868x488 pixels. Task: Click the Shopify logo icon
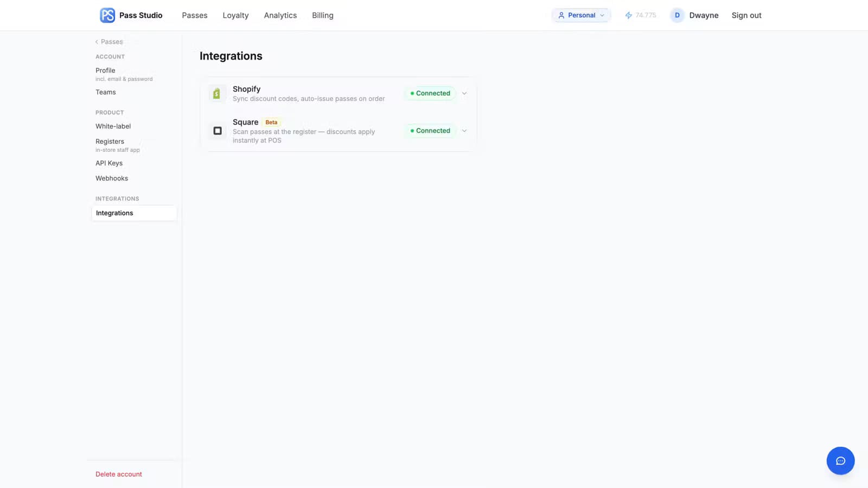coord(216,93)
